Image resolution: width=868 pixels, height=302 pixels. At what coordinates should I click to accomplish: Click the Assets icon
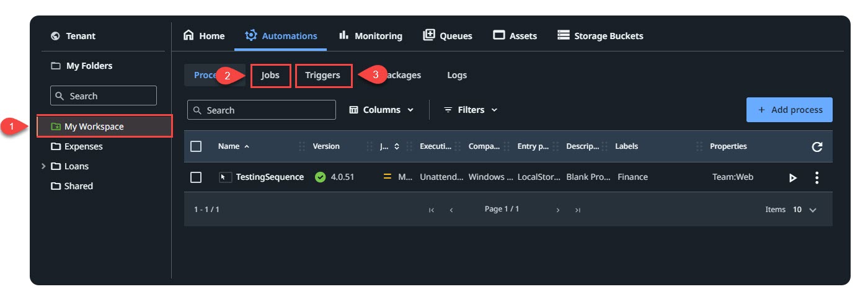click(x=498, y=35)
